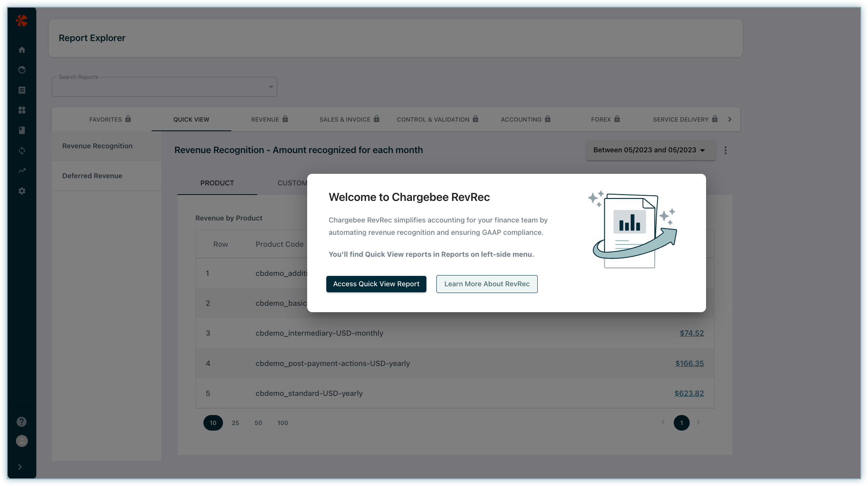Click the three-dot more options menu
868x486 pixels.
click(726, 150)
